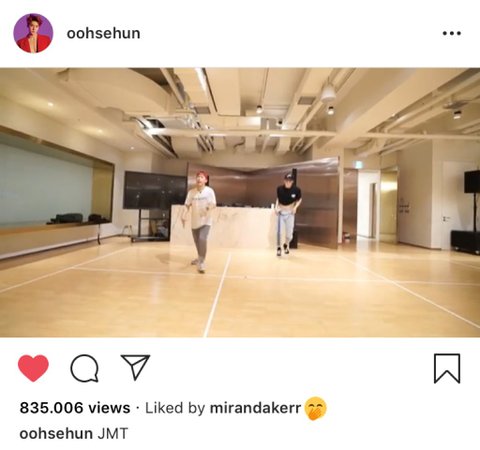Open comments with the speech bubble icon

tap(85, 368)
